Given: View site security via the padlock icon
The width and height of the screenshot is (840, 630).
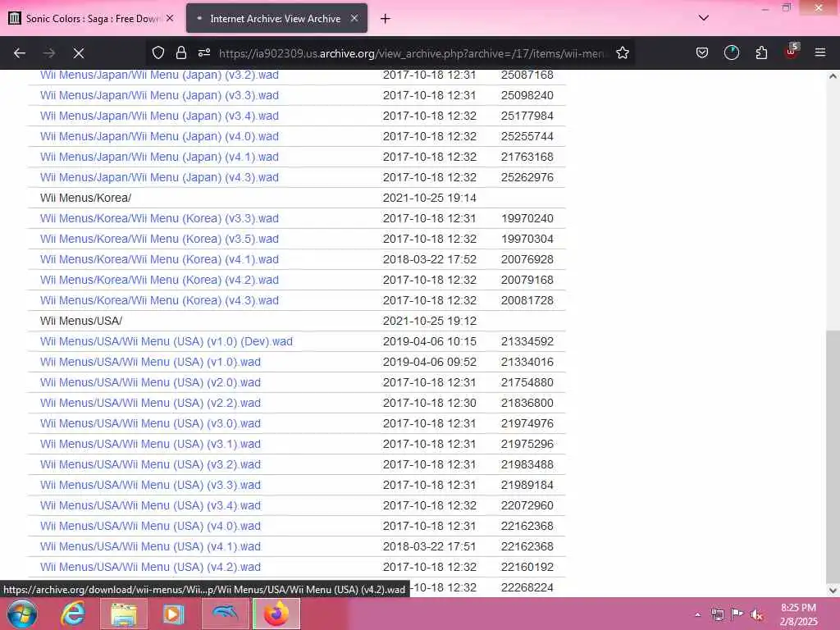Looking at the screenshot, I should click(181, 53).
